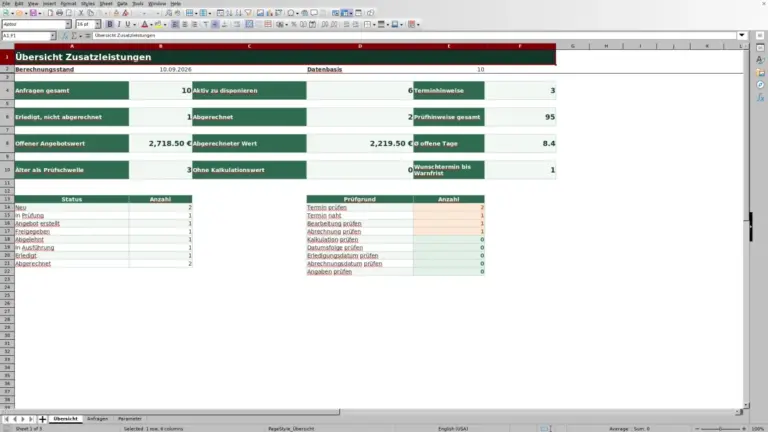This screenshot has width=768, height=432.
Task: Click the Clone Formatting paintbrush icon
Action: [x=116, y=13]
